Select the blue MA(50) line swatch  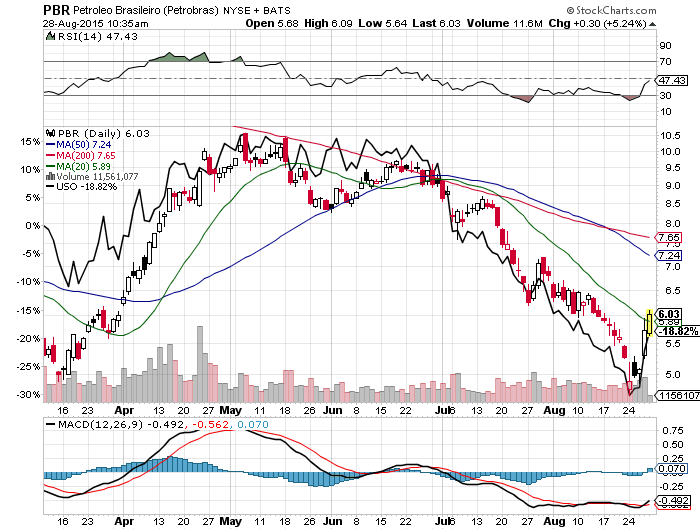(x=50, y=144)
